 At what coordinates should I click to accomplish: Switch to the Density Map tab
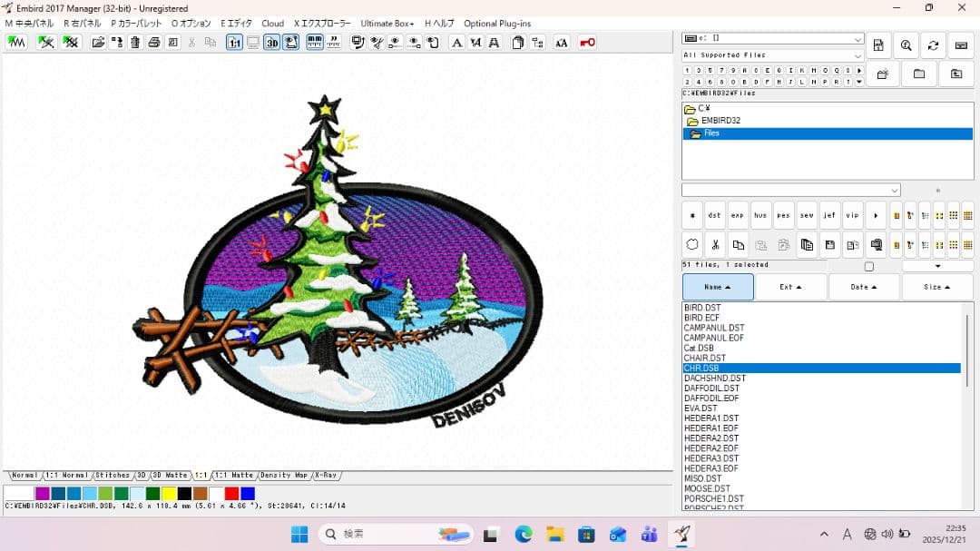coord(283,476)
